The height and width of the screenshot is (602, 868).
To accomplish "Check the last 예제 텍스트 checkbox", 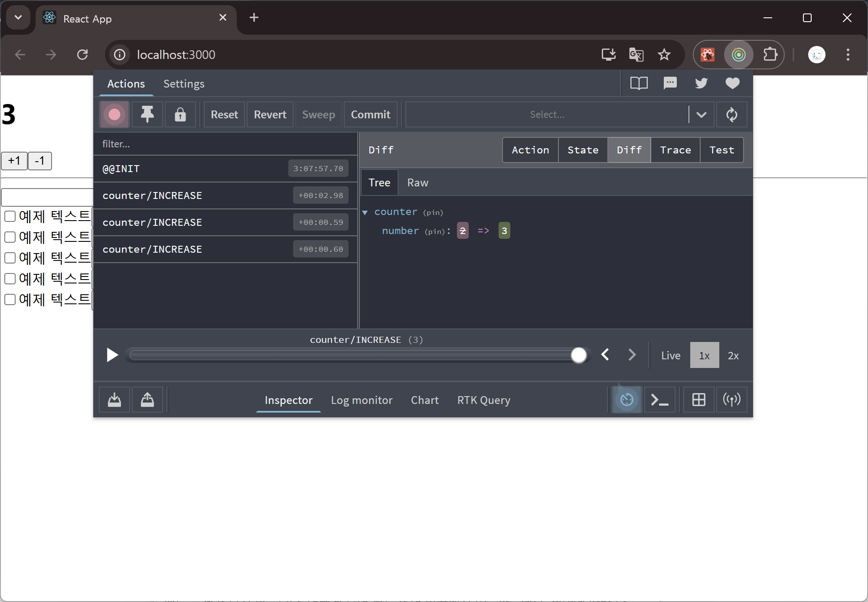I will (x=10, y=299).
